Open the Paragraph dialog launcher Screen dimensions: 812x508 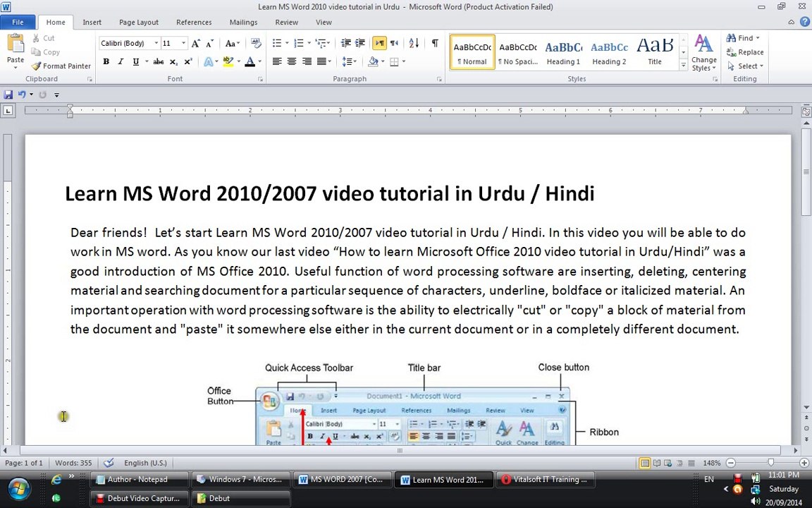pos(439,79)
